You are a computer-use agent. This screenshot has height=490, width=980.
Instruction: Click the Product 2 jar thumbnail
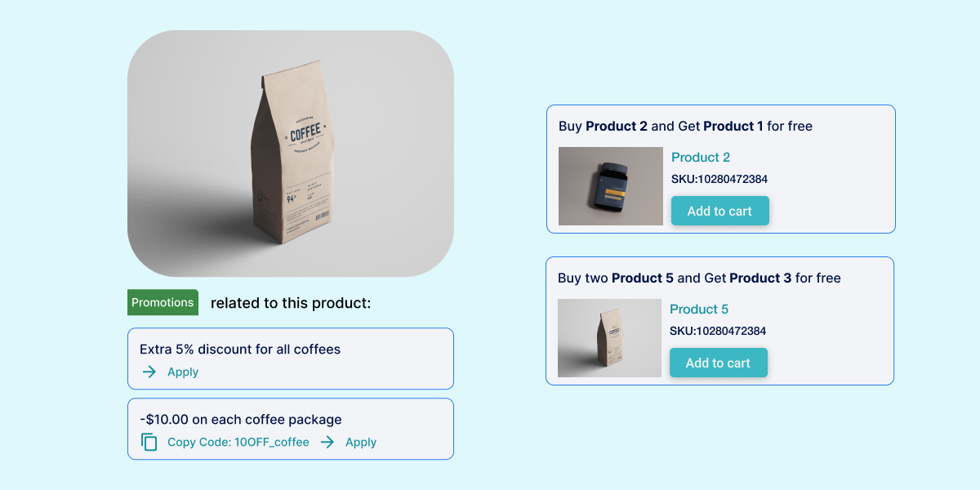(x=611, y=186)
